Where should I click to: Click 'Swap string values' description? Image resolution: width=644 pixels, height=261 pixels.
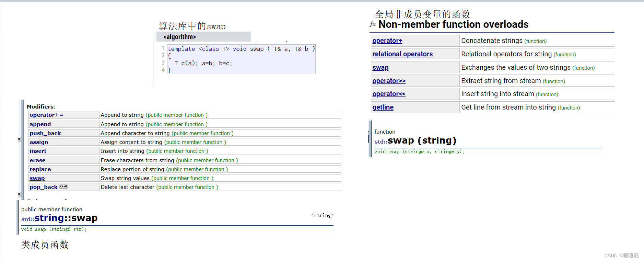(125, 178)
